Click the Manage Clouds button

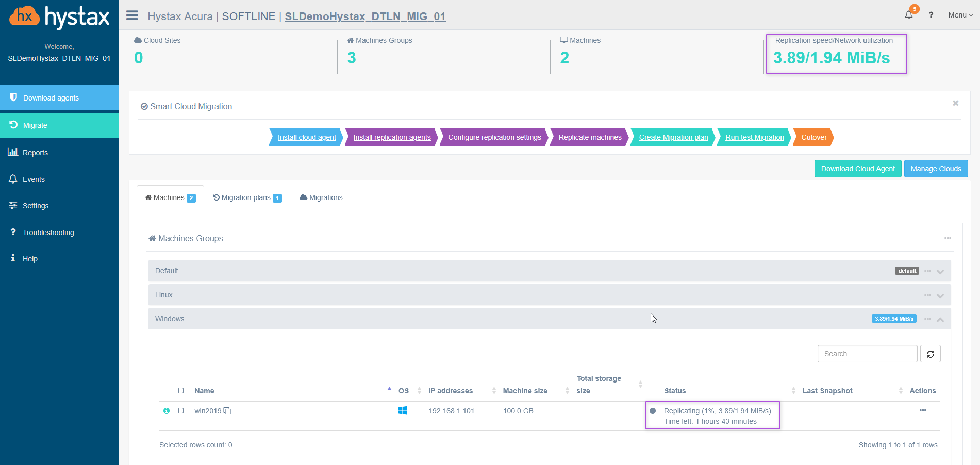coord(936,169)
